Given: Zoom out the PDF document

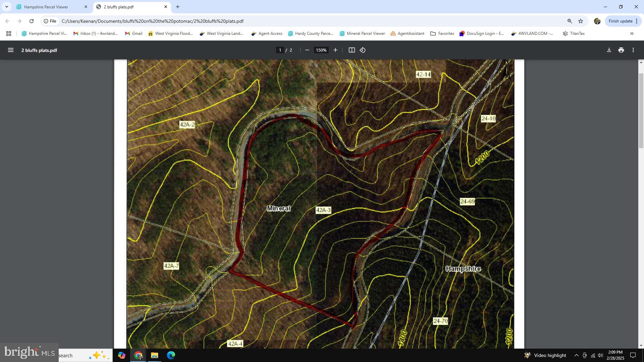Looking at the screenshot, I should [x=307, y=50].
